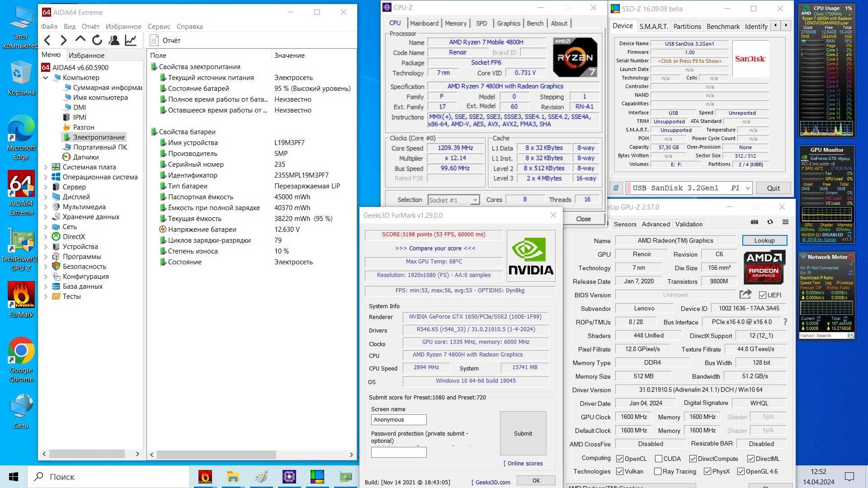Expand the Хранение данных tree node
868x488 pixels.
point(46,217)
